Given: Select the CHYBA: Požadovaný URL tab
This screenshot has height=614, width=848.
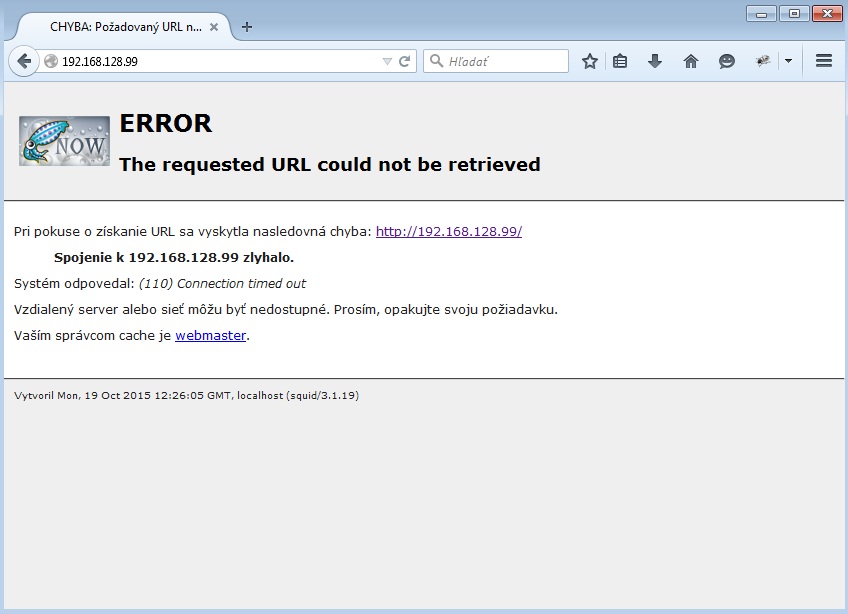Looking at the screenshot, I should (125, 27).
